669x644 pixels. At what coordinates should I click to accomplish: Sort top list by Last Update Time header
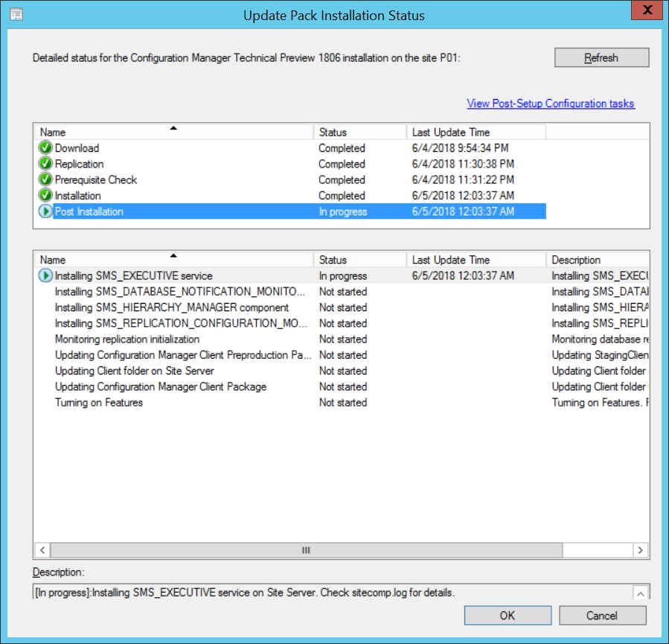[x=476, y=133]
